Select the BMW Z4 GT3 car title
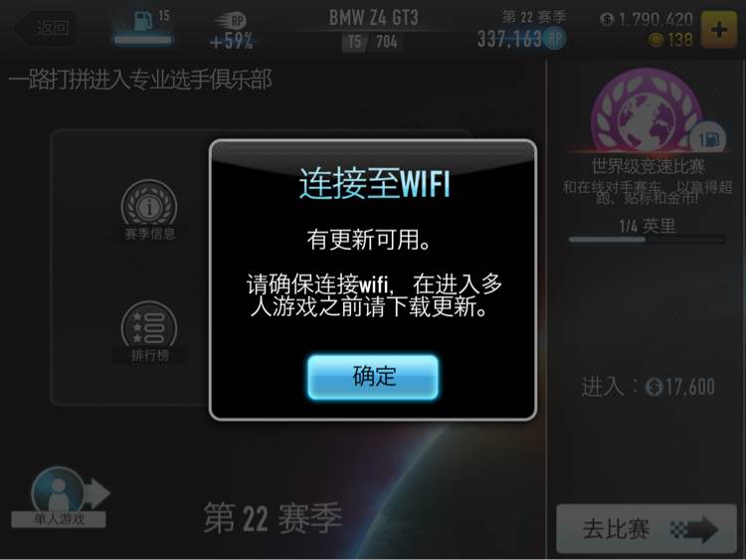 (x=373, y=18)
